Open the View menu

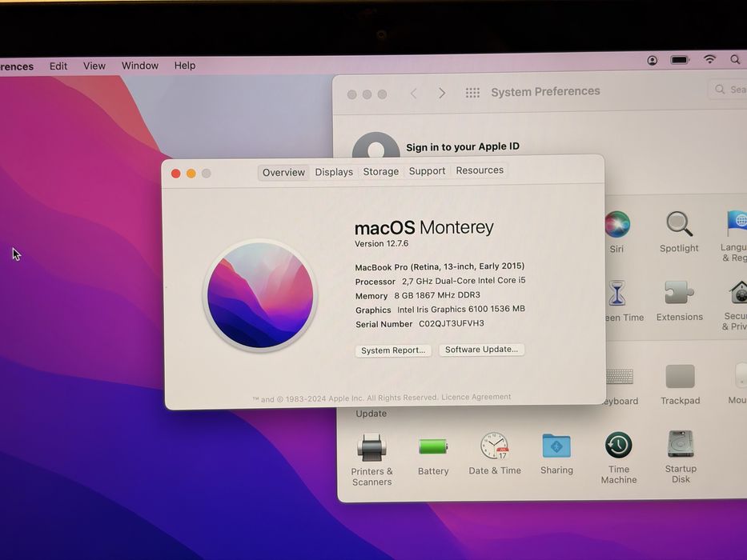coord(94,66)
